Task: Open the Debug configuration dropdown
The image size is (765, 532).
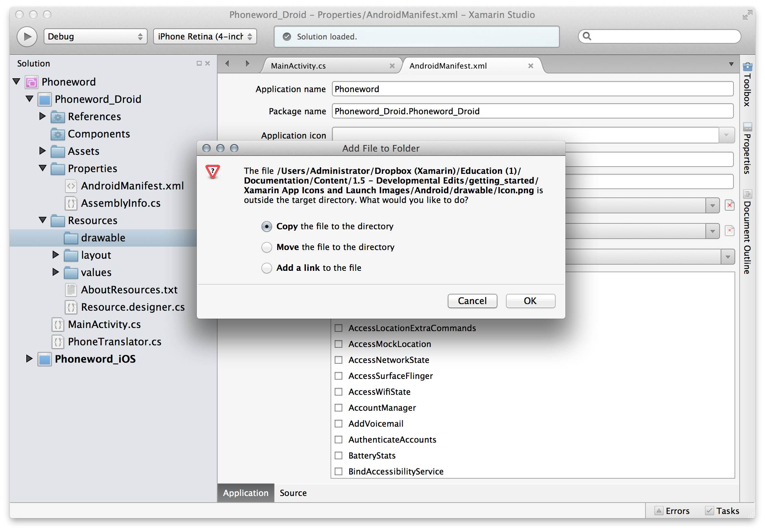Action: click(x=95, y=36)
